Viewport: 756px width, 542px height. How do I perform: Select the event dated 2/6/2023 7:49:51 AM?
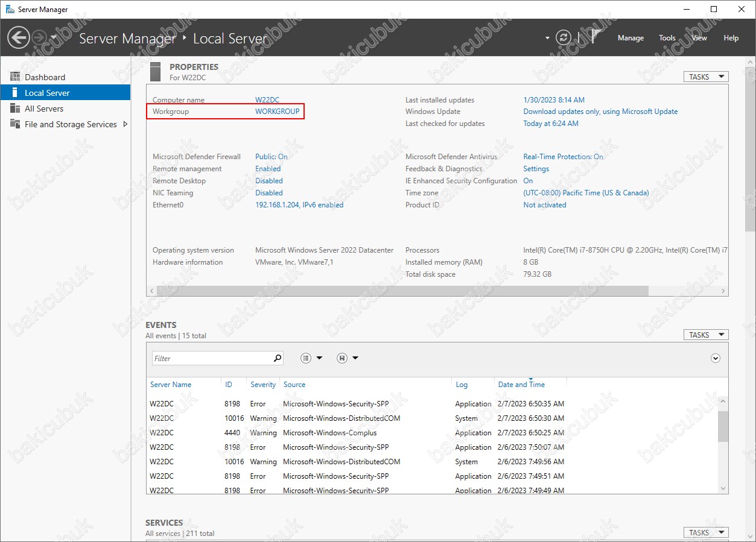[x=432, y=476]
